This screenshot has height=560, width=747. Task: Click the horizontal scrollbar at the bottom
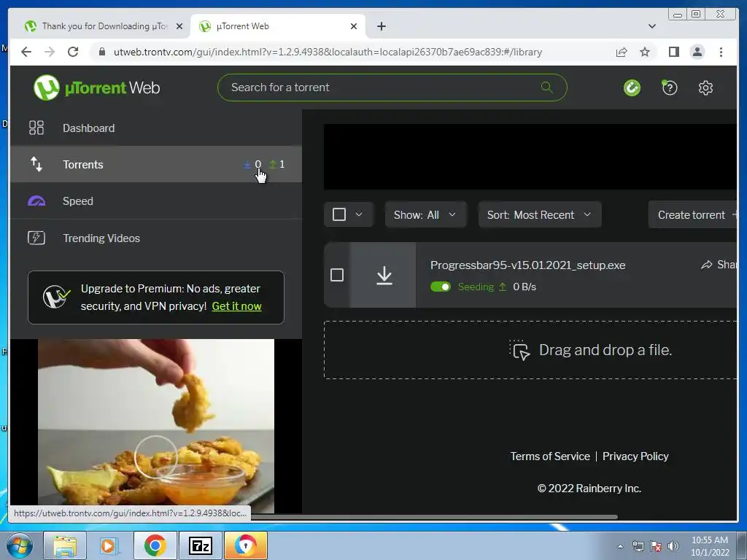tap(433, 517)
